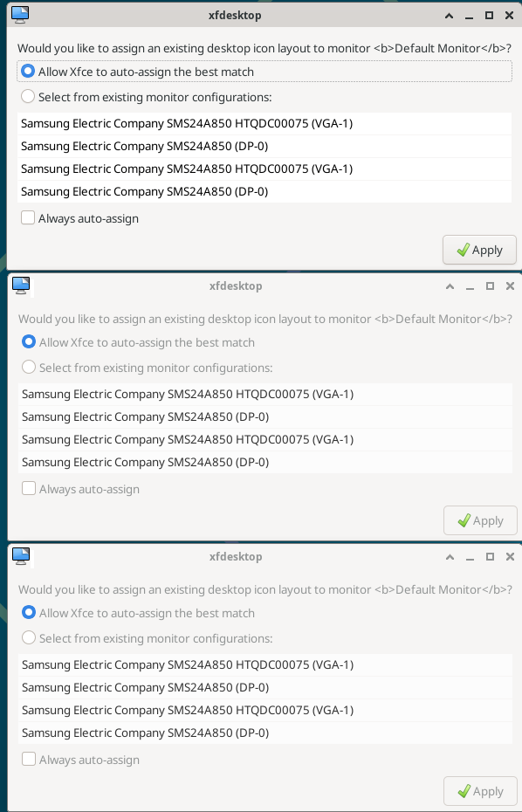Click the monitor window-menu icon of the middle dialog
Viewport: 522px width, 812px height.
point(21,286)
